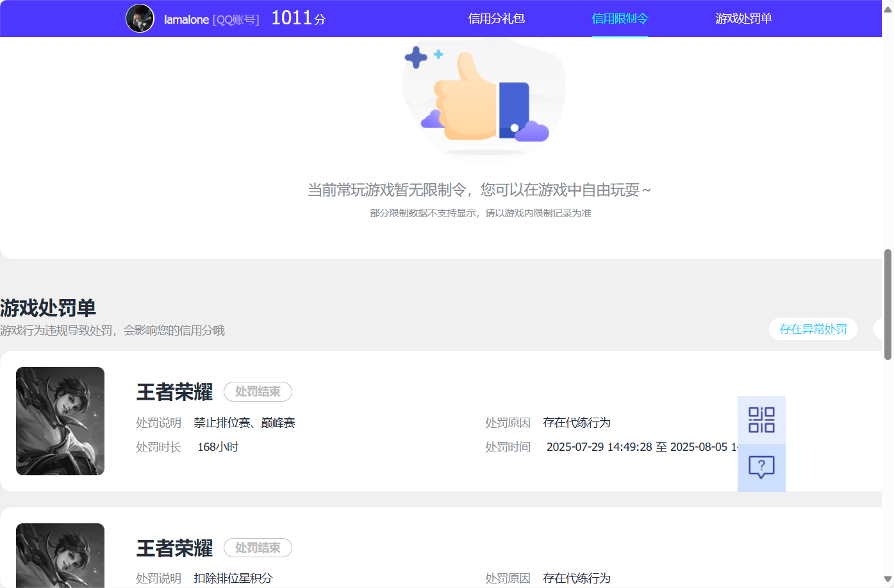Click the 当前常玩游戏暂无限制令 message
The image size is (894, 588).
(x=479, y=190)
